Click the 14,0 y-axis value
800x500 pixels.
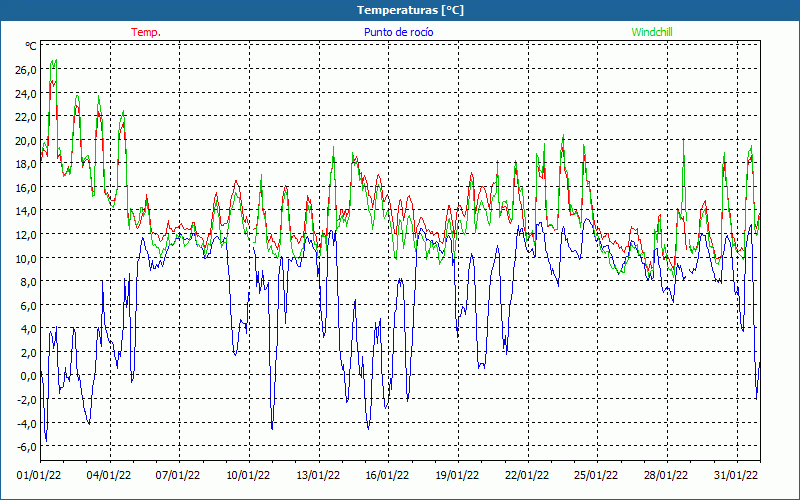pos(26,211)
